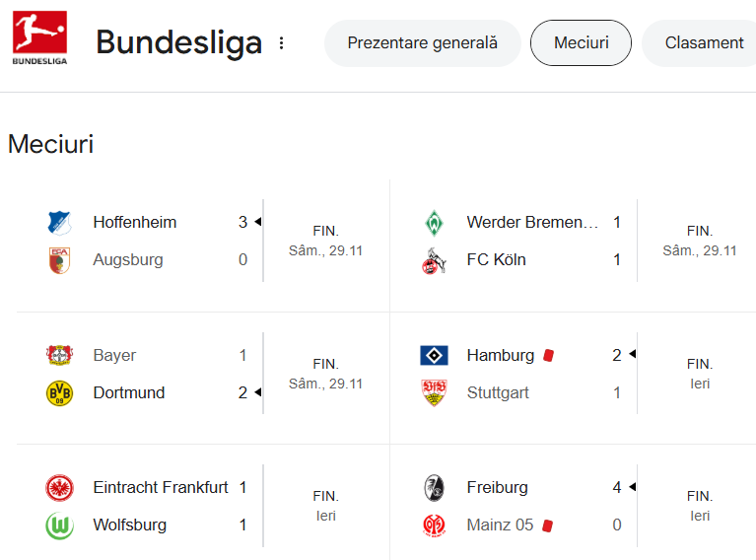
Task: Click the Borussia Dortmund BVB crest
Action: point(59,393)
